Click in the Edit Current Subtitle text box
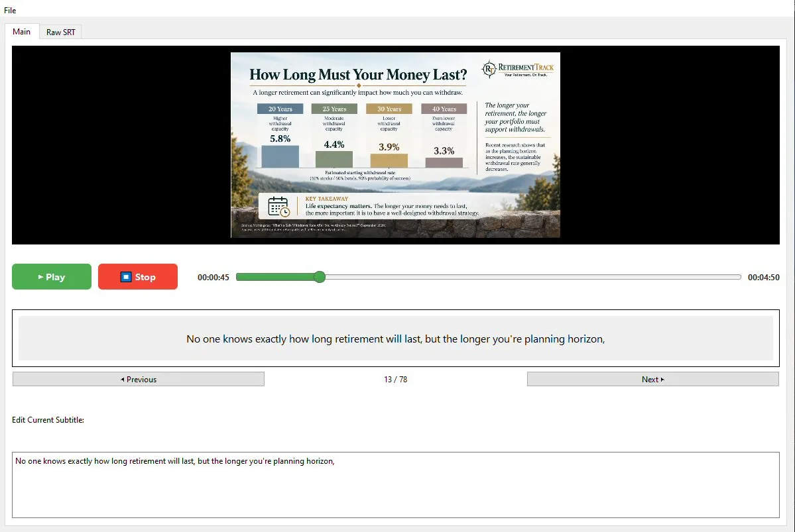Screen dimensions: 795x532 395,485
